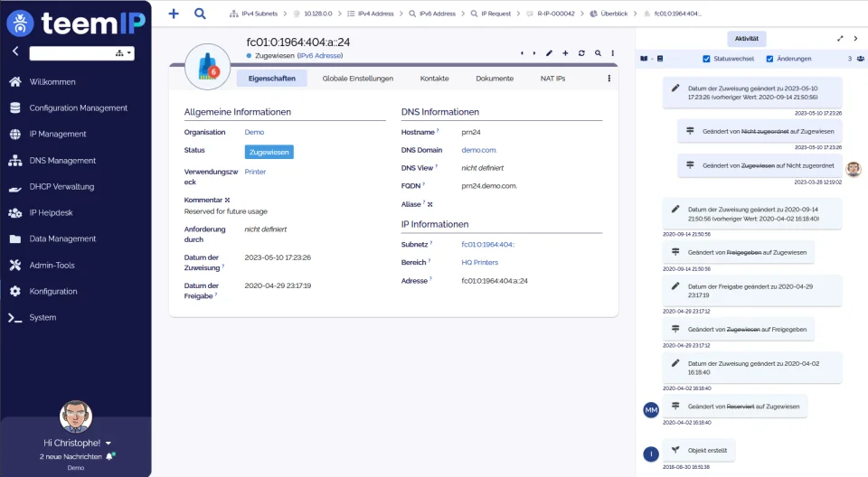Go to 10.128.0.0 breadcrumb
This screenshot has width=868, height=477.
(313, 14)
